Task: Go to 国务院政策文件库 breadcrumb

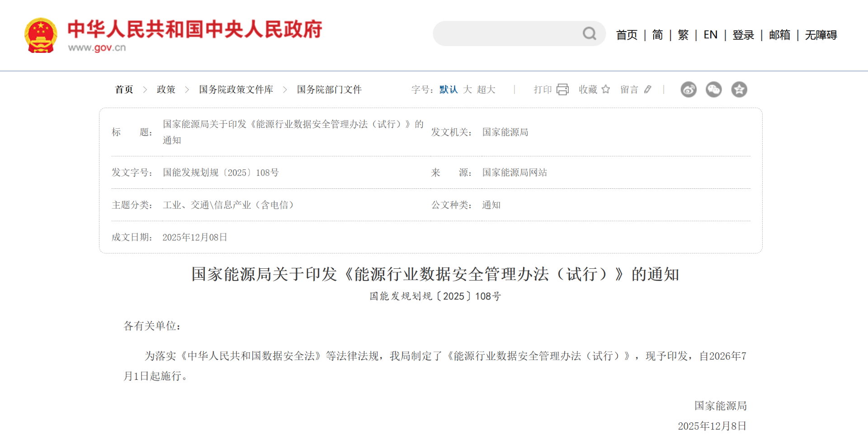Action: pos(236,89)
